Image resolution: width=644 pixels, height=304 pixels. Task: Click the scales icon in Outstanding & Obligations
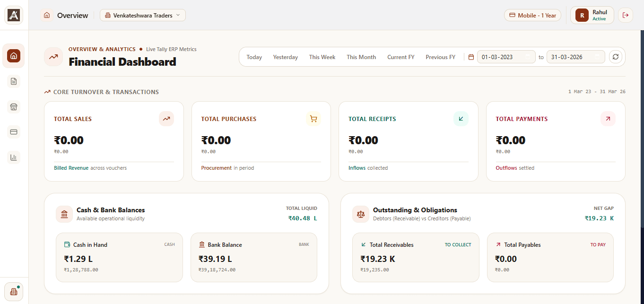361,214
